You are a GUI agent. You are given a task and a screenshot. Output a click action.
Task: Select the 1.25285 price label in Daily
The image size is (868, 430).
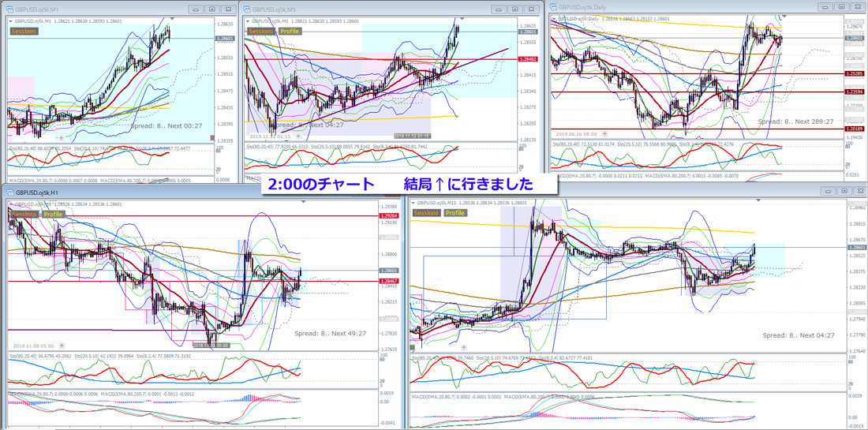pyautogui.click(x=853, y=73)
